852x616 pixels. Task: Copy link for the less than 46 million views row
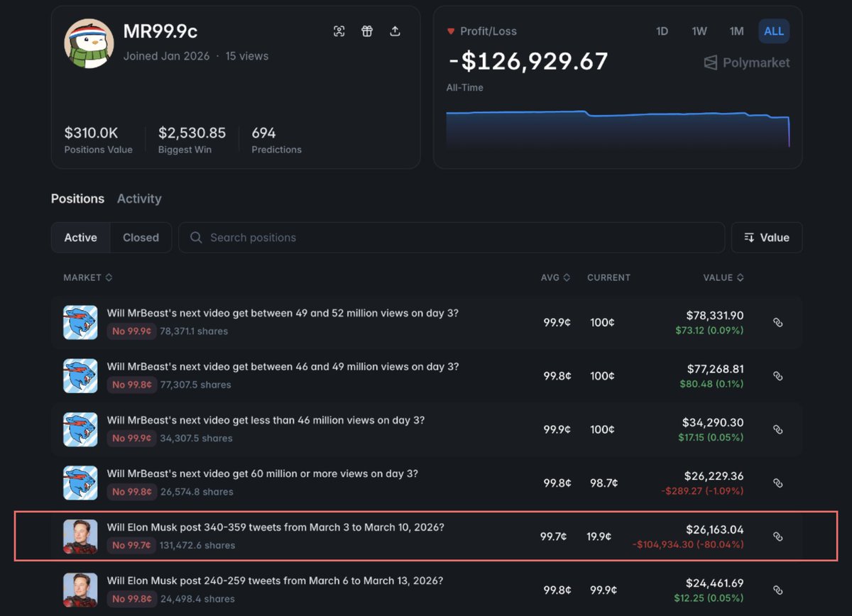pyautogui.click(x=777, y=429)
